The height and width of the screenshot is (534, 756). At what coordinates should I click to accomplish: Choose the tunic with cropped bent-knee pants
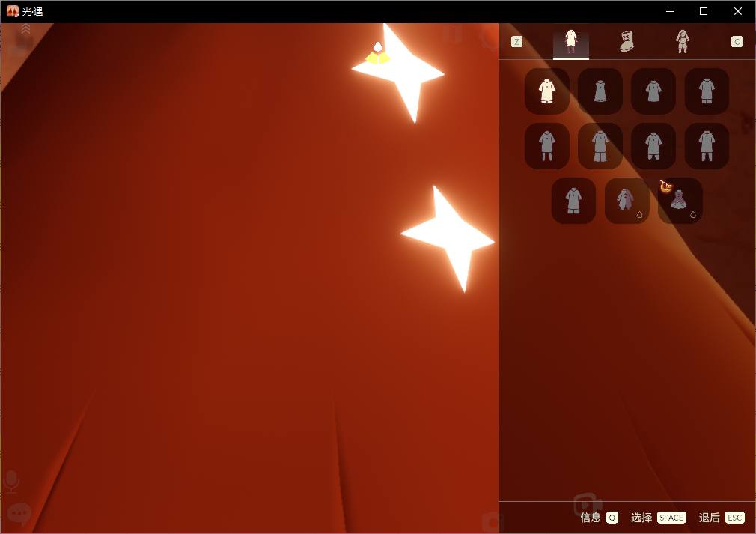(x=653, y=146)
